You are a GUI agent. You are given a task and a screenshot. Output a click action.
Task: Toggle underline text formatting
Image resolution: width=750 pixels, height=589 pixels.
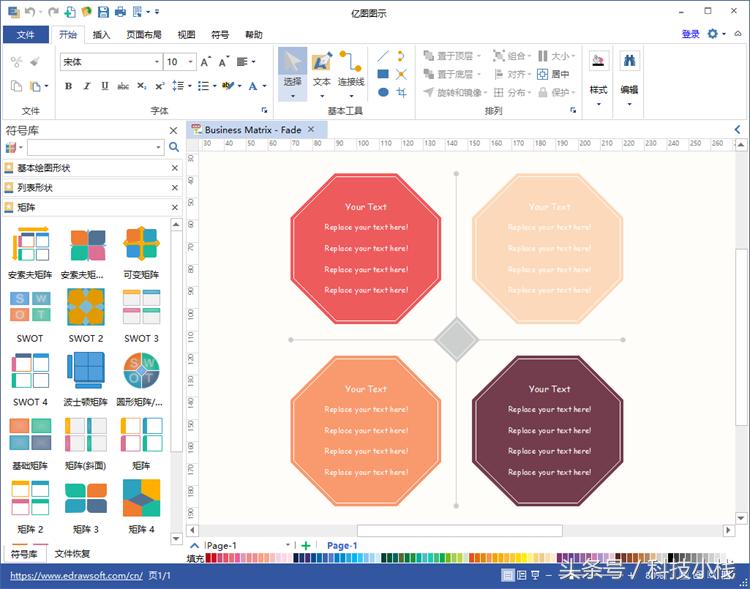click(x=105, y=86)
